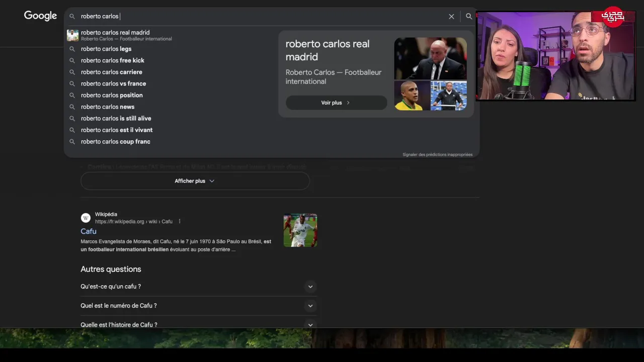The image size is (644, 362).
Task: Clear the search box with the X icon
Action: point(451,17)
